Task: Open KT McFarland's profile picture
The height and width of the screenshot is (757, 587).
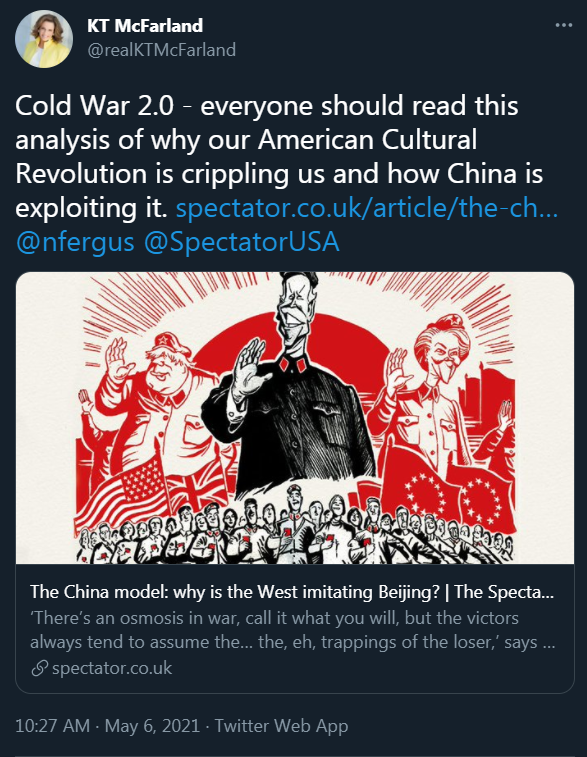Action: coord(44,39)
